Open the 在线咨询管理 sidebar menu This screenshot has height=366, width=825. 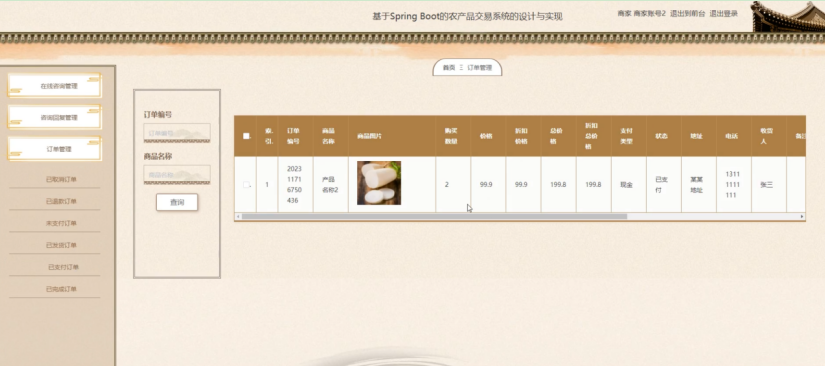click(55, 86)
